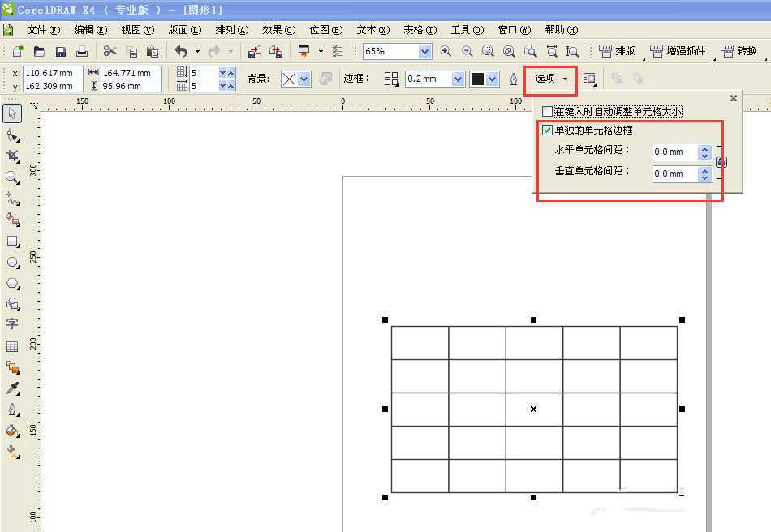Screen dimensions: 771x532
Task: Enable 在键入时自动调整单元格大小 checkbox
Action: click(x=545, y=111)
